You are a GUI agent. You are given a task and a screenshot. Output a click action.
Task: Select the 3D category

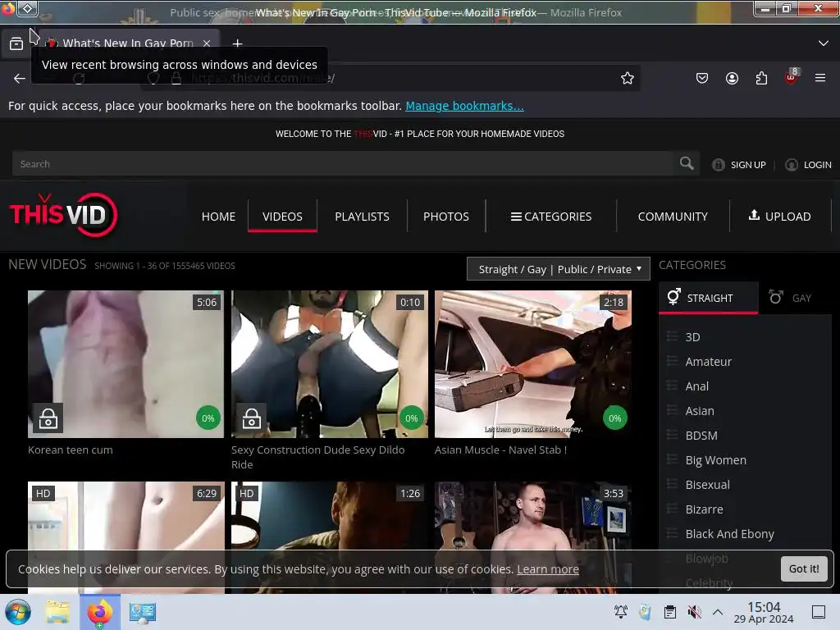tap(692, 337)
